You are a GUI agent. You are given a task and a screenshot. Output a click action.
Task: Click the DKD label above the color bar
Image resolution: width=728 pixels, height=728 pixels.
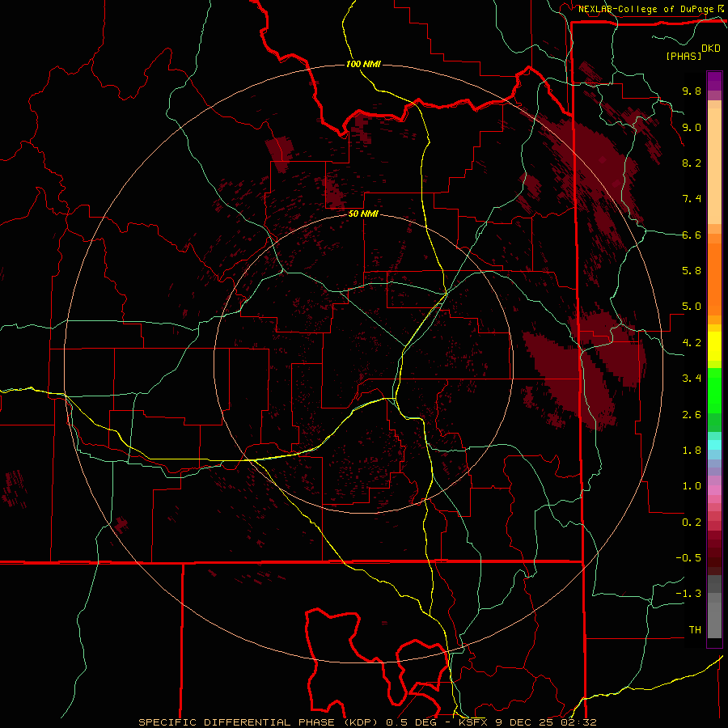tap(711, 49)
